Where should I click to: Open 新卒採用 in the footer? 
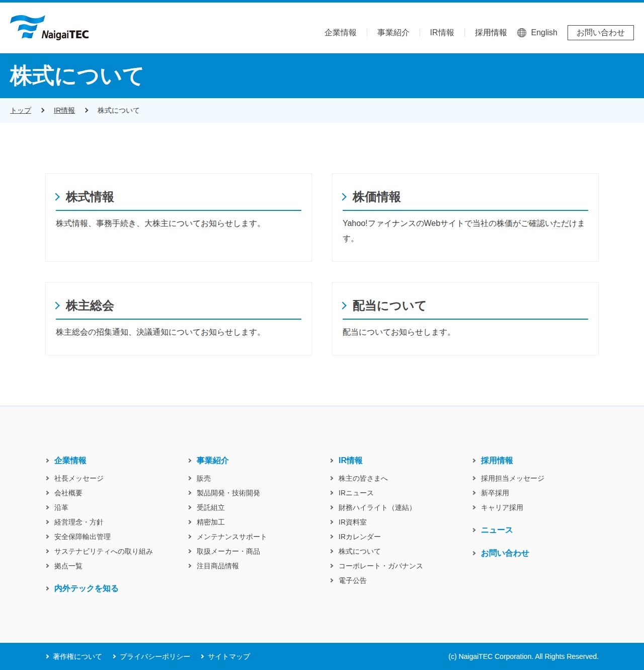(495, 493)
